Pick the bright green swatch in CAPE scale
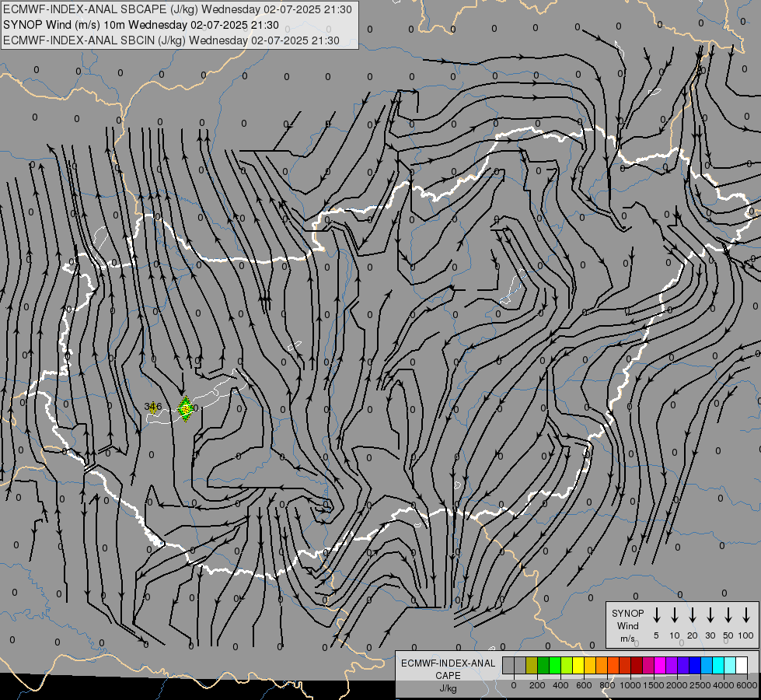761x700 pixels. [555, 665]
